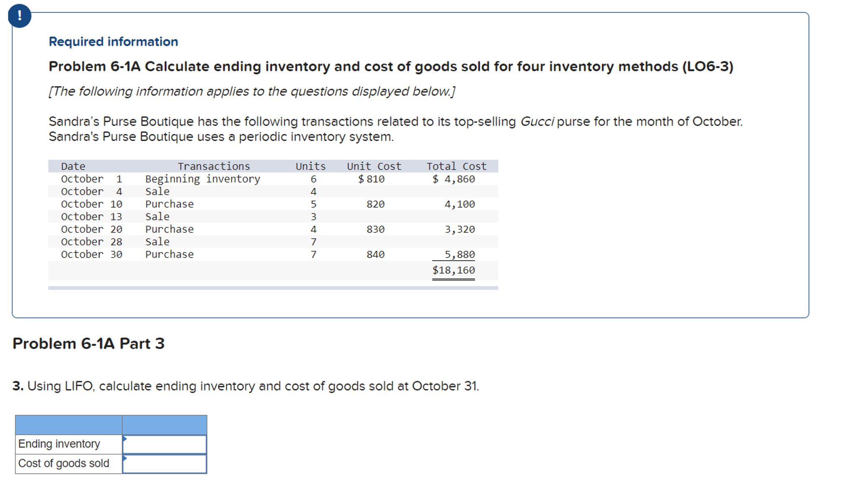The image size is (865, 504).
Task: Click blue triangle marker in Cost of goods sold cell
Action: coord(125,458)
